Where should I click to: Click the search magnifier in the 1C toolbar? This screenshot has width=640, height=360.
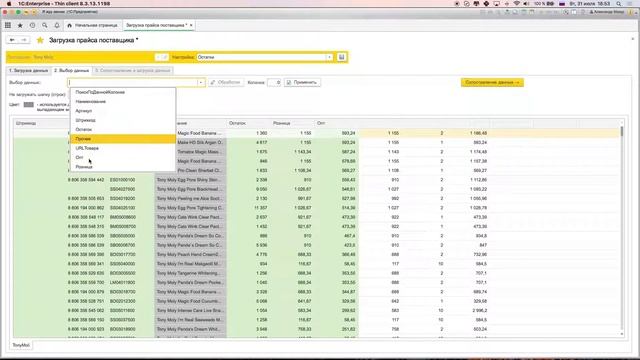(44, 25)
